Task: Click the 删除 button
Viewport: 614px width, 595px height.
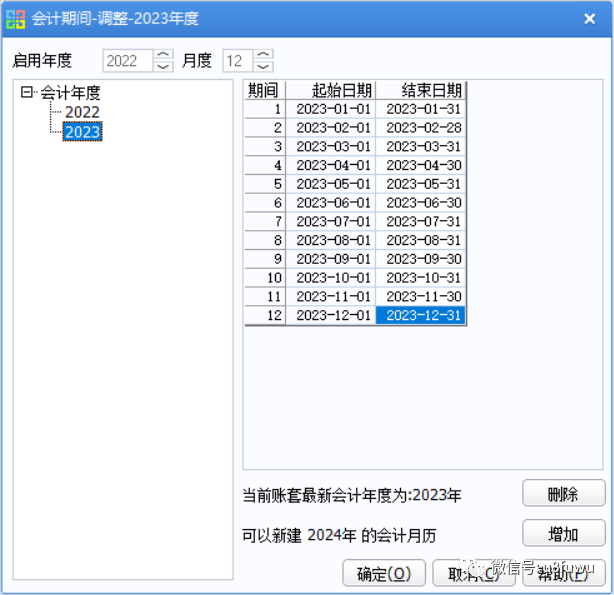Action: tap(564, 493)
